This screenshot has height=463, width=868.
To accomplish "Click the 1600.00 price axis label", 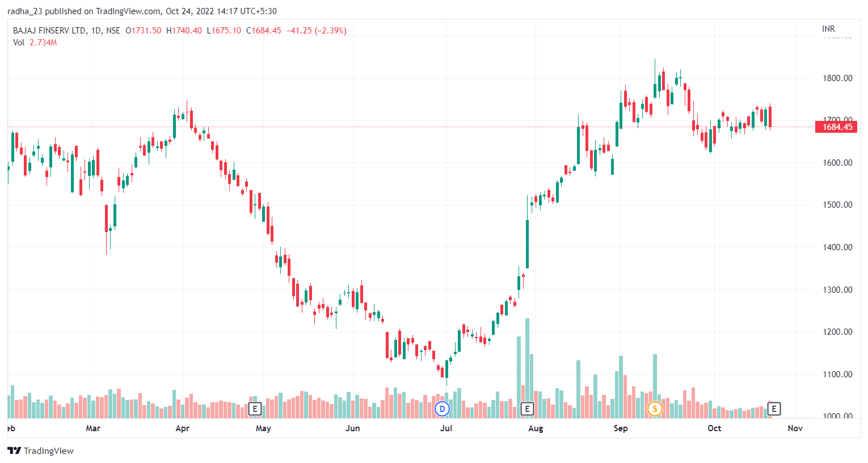I will point(837,163).
